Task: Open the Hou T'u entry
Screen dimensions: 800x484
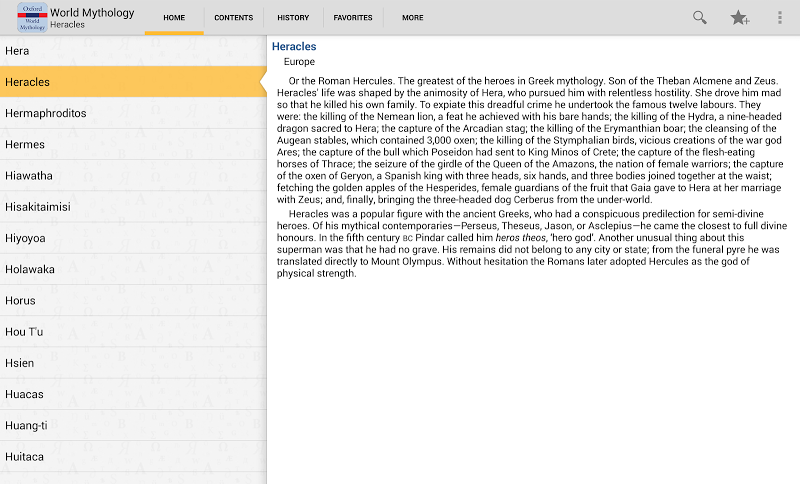Action: click(133, 332)
